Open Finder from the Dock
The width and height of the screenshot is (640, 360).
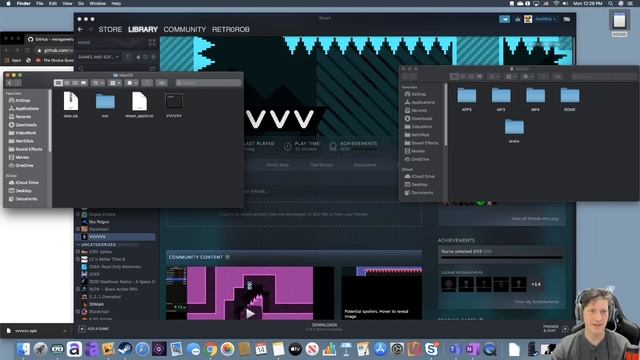23,349
